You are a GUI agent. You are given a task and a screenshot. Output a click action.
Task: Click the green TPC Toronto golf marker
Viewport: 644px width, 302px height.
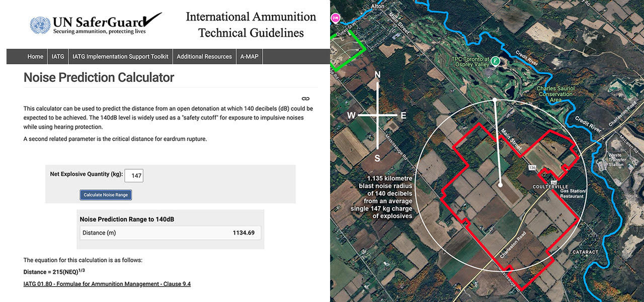tap(496, 61)
